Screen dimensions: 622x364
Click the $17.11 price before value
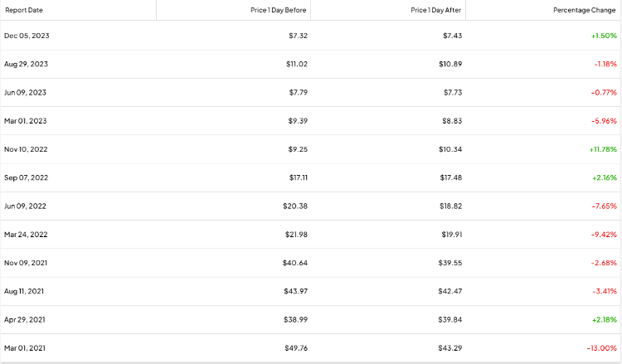click(x=296, y=177)
